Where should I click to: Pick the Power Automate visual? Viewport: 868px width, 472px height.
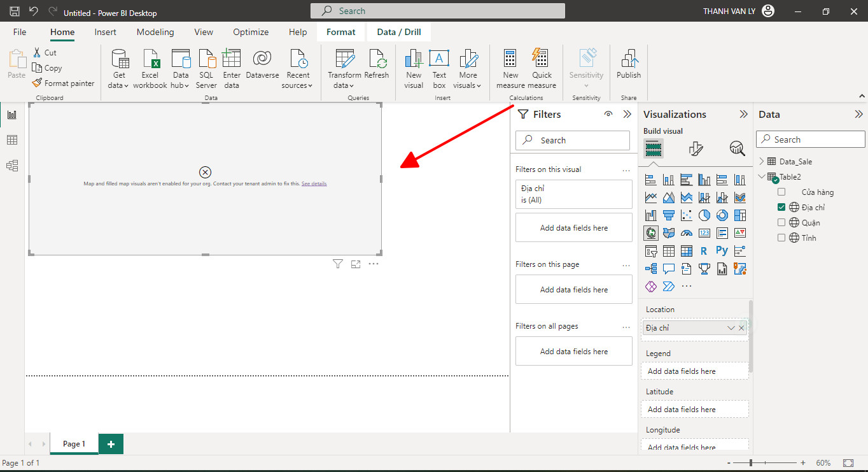coord(668,287)
